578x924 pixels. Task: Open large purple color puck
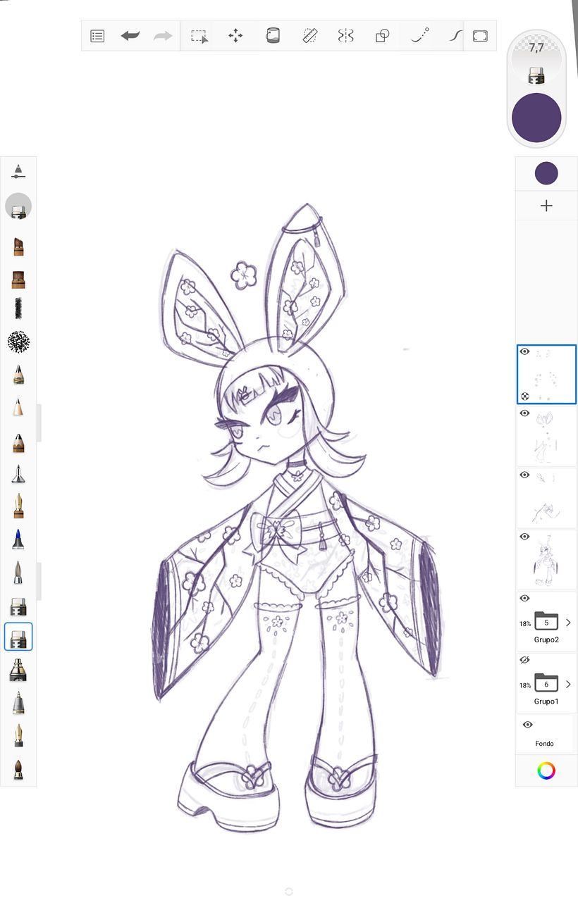pos(536,117)
